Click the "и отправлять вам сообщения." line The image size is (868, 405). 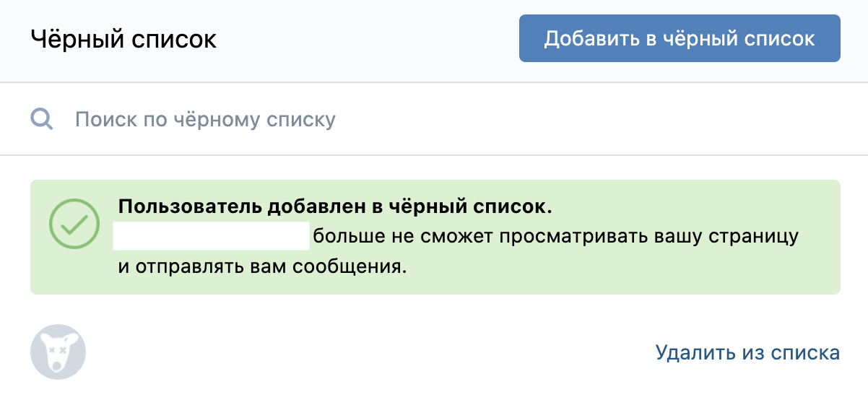(x=263, y=267)
